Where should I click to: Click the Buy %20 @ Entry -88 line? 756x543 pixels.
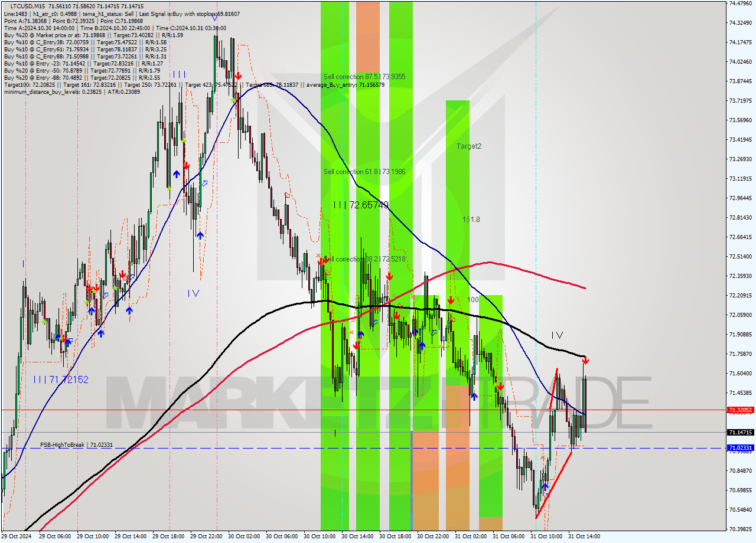[x=82, y=77]
